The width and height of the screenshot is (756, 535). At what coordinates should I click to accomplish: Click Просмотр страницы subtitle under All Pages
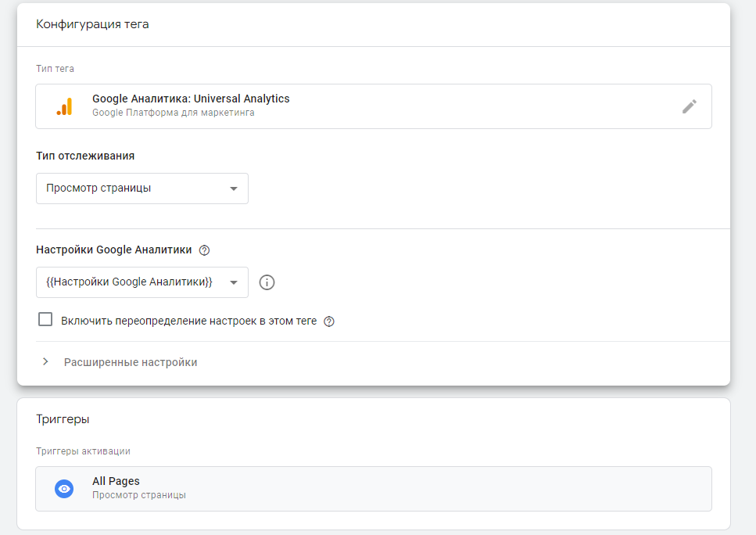click(x=139, y=495)
